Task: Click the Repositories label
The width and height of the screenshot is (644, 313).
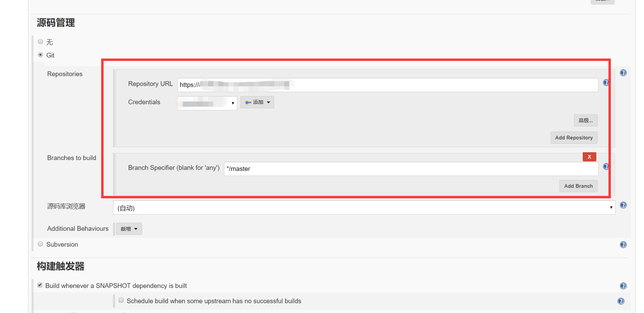Action: 65,74
